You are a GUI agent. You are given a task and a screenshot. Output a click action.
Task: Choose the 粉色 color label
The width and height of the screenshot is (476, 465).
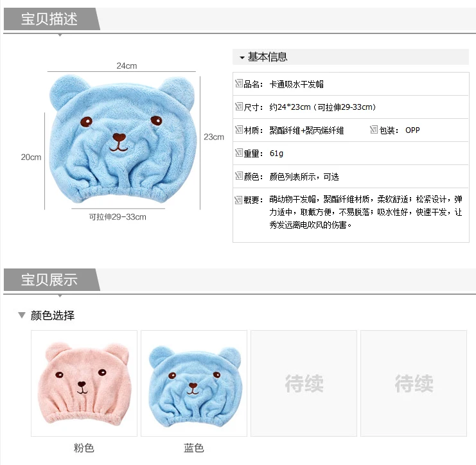84,448
